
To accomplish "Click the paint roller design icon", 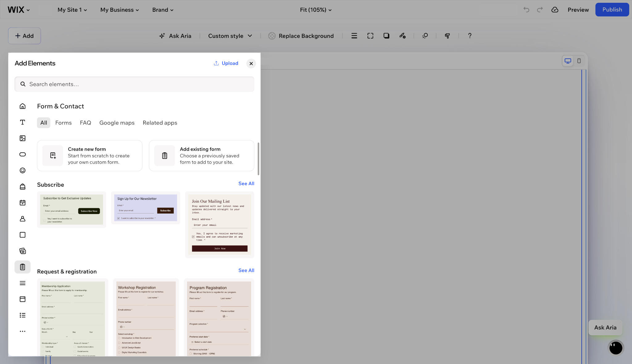I will click(447, 36).
